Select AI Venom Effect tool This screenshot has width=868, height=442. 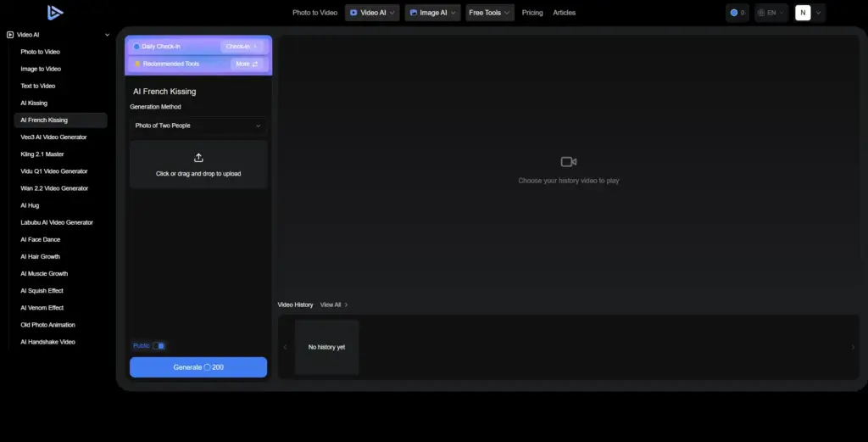pos(42,308)
